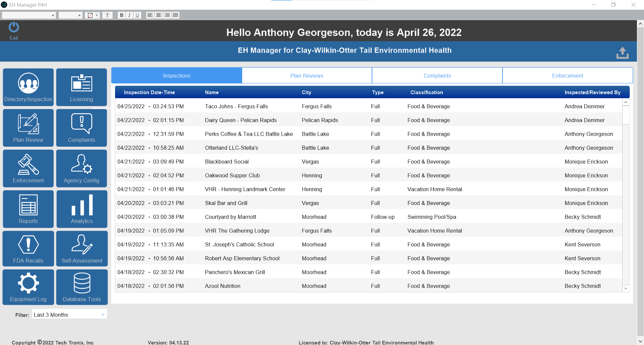
Task: Open the Complaints module
Action: pyautogui.click(x=81, y=128)
